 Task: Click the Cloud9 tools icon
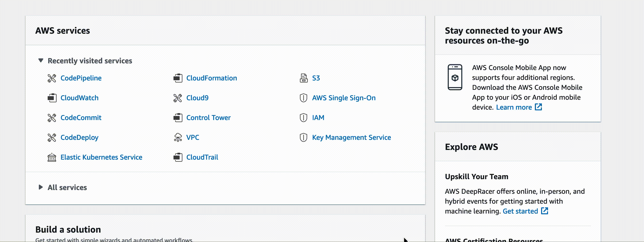pos(178,98)
